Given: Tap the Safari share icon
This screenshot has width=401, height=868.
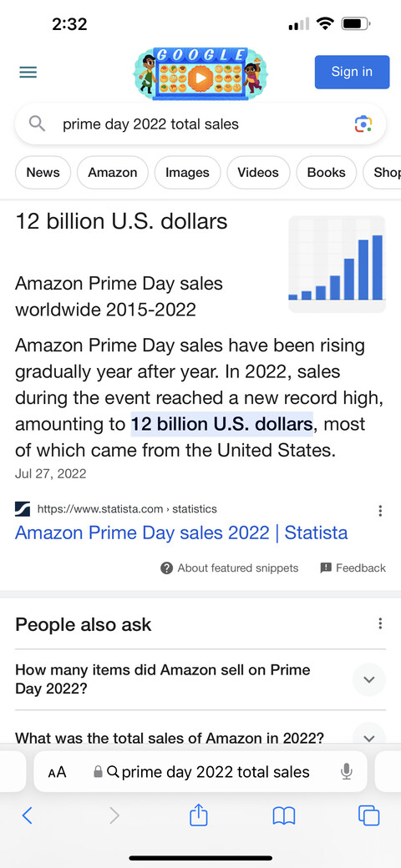Looking at the screenshot, I should click(x=198, y=815).
